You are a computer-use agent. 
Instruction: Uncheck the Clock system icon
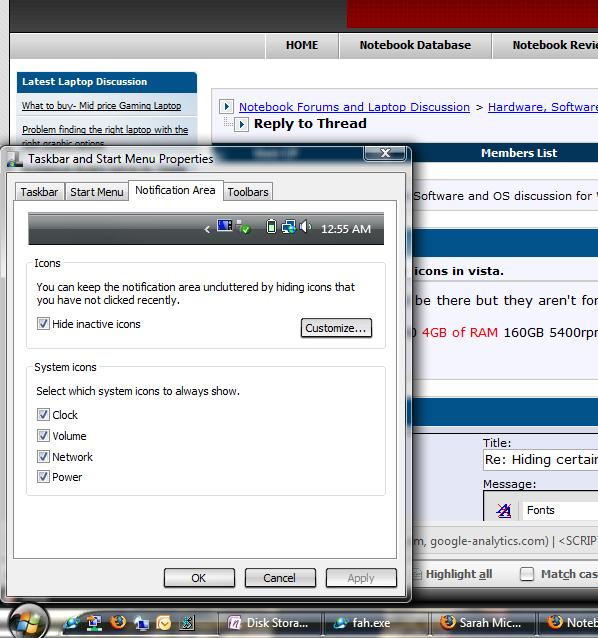click(44, 415)
